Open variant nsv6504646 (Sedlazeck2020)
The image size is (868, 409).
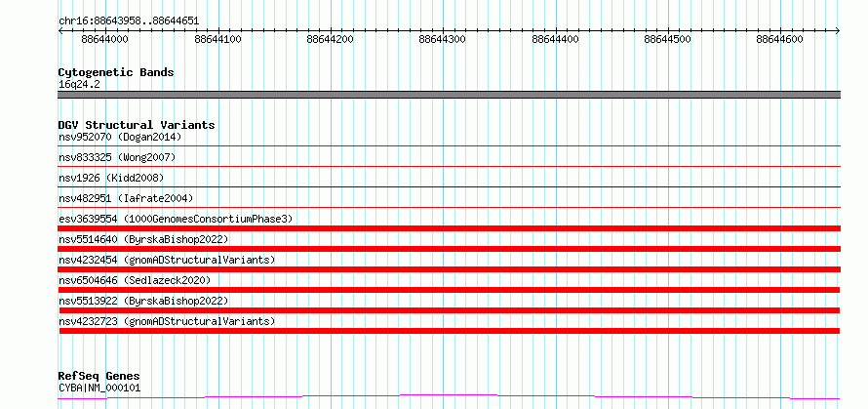click(x=135, y=280)
